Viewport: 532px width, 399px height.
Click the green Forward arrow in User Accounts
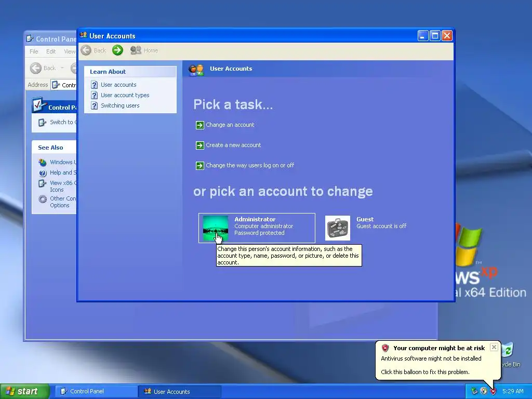point(118,50)
